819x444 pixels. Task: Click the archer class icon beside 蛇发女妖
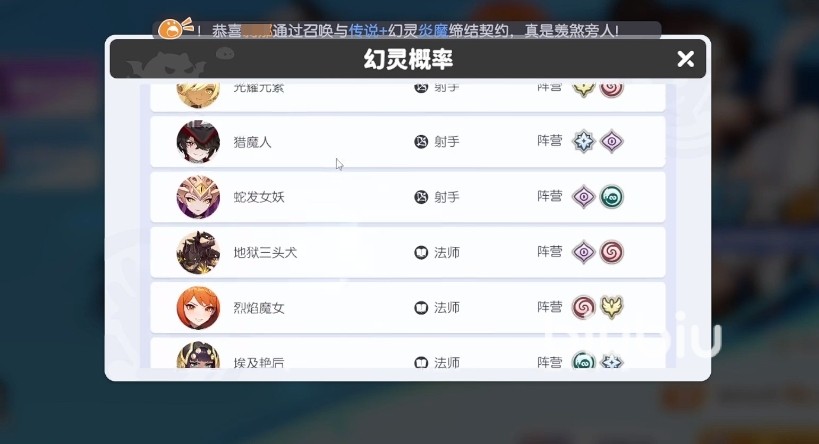pos(421,197)
